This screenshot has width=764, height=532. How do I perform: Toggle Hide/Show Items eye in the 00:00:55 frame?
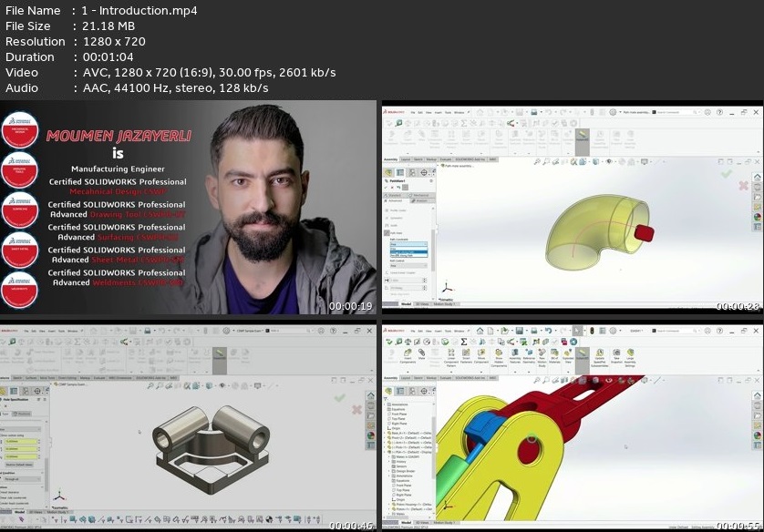[x=609, y=380]
